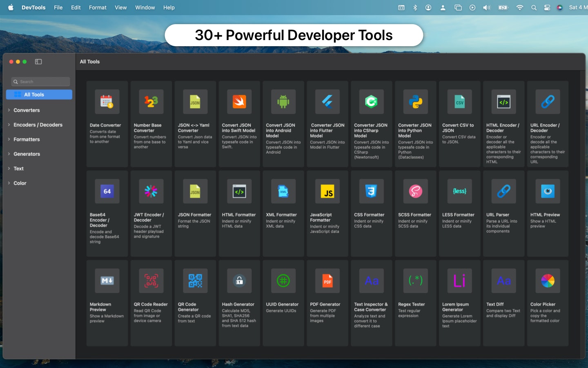Screen dimensions: 588x368
Task: Open the SCSS Formatter icon
Action: [x=416, y=191]
